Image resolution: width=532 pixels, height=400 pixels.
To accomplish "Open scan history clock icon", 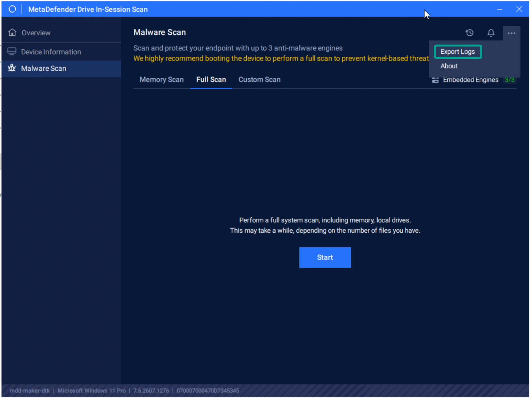I will click(470, 33).
